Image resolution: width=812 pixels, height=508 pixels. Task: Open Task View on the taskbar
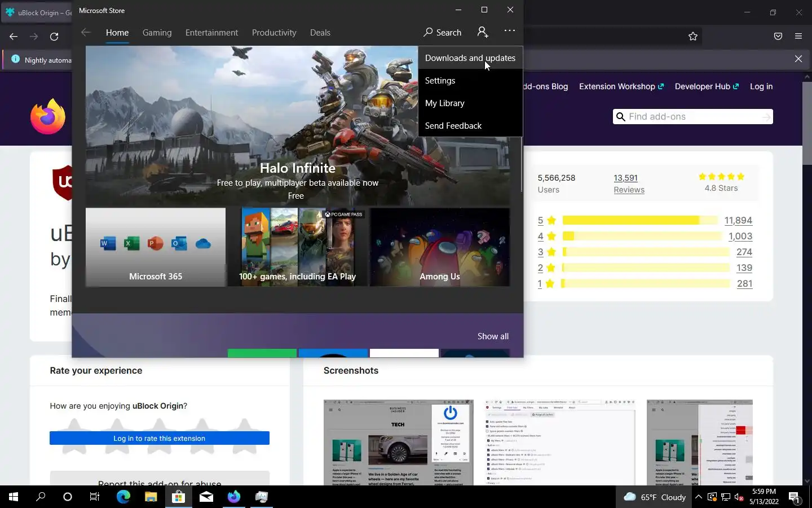[95, 497]
